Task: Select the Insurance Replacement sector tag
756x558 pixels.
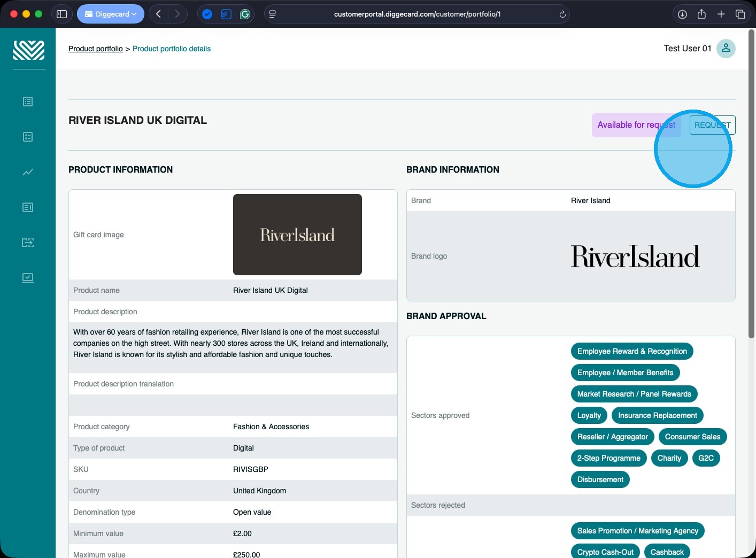Action: point(658,415)
